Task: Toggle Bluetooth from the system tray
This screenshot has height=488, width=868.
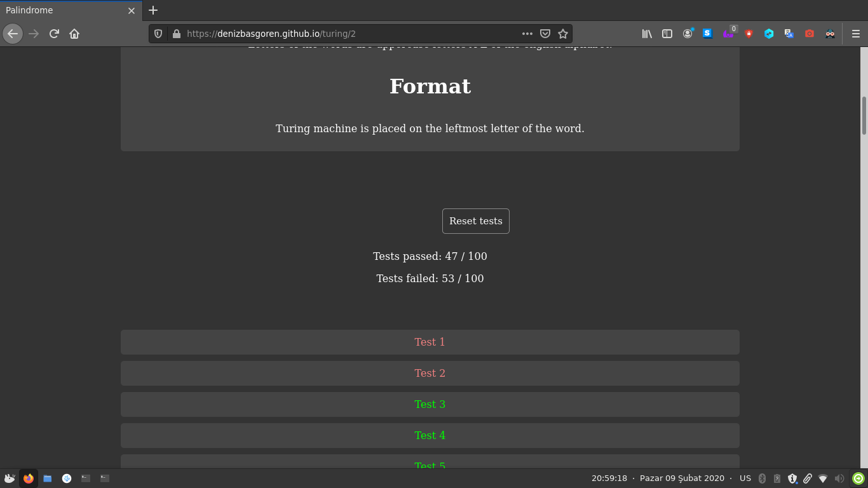Action: click(x=761, y=478)
